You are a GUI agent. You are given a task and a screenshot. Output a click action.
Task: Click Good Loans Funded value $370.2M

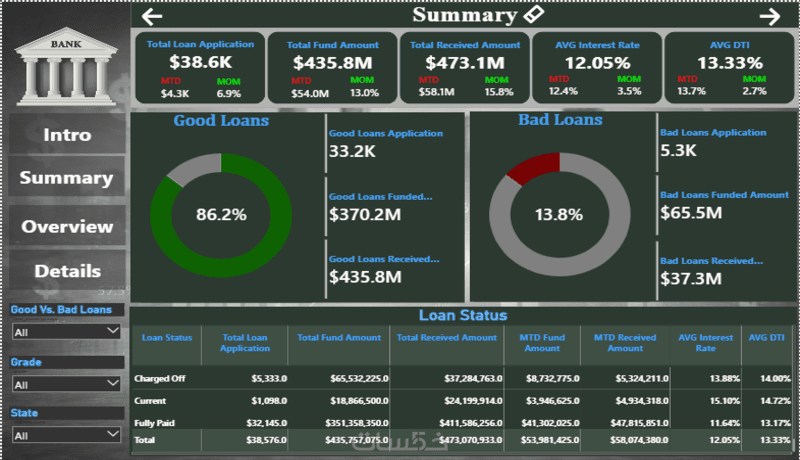click(x=365, y=215)
